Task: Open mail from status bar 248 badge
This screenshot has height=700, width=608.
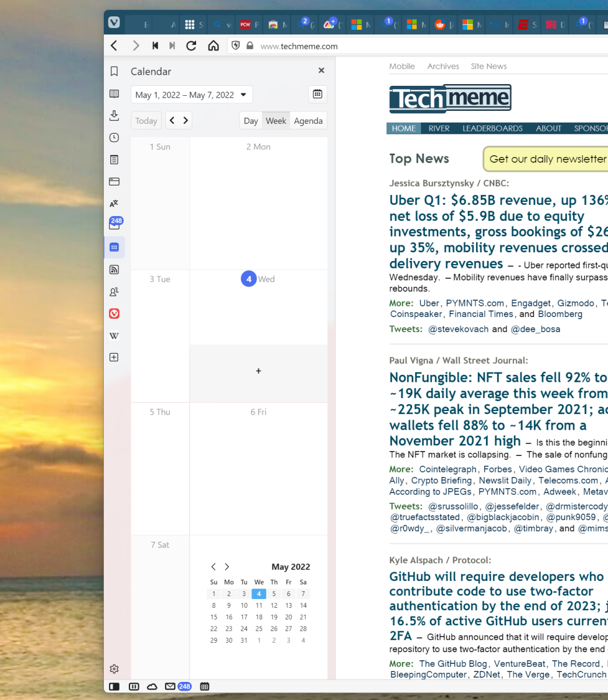Action: 178,687
